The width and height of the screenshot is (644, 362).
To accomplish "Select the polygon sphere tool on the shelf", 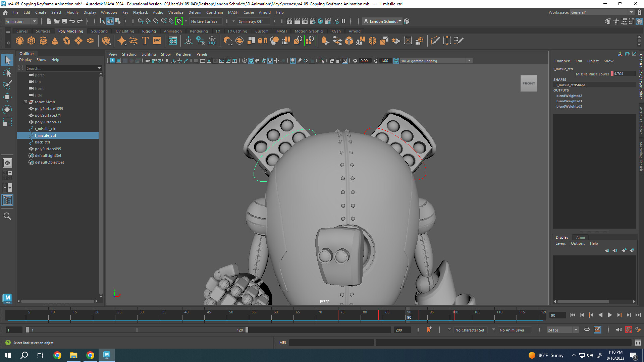I will (x=20, y=41).
